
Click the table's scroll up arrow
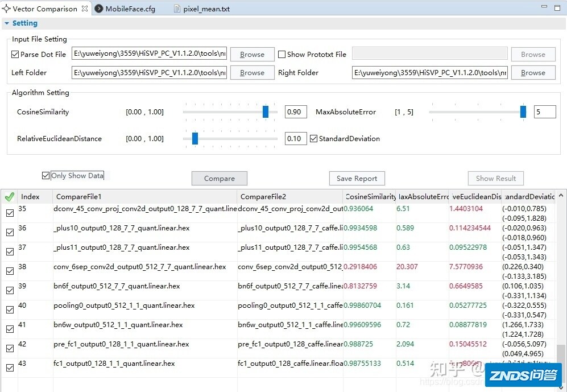561,196
